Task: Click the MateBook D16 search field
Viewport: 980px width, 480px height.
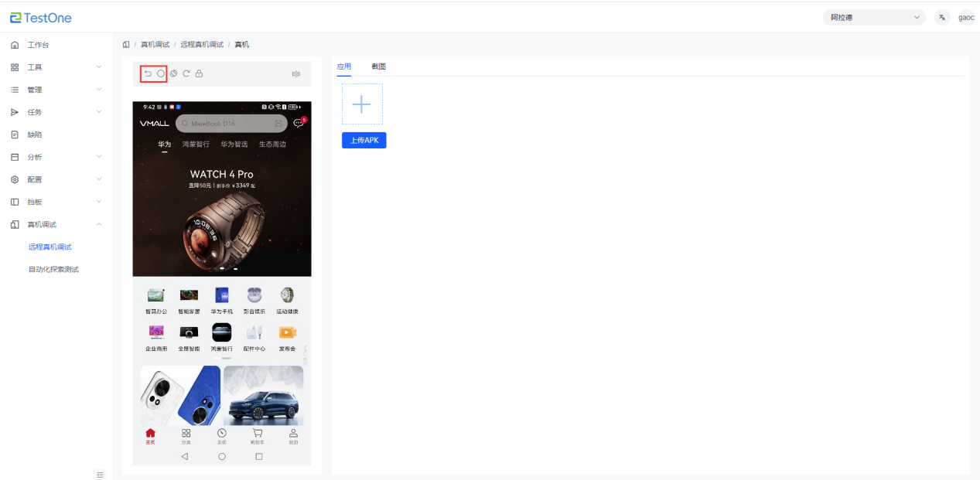Action: 228,124
